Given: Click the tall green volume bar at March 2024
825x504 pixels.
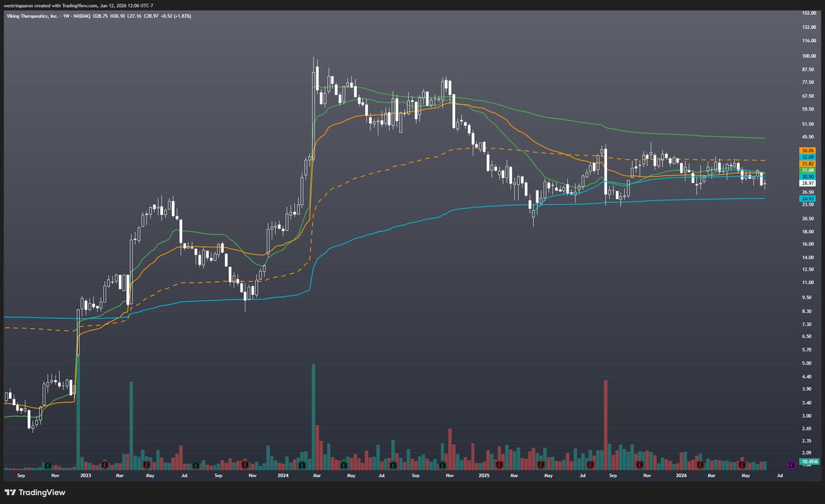Looking at the screenshot, I should [313, 416].
